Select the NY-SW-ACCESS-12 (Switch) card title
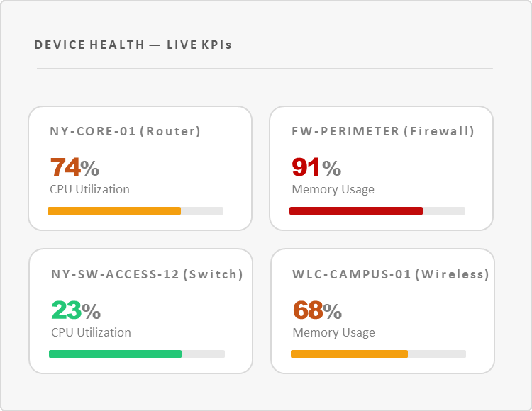This screenshot has width=532, height=411. pyautogui.click(x=147, y=274)
